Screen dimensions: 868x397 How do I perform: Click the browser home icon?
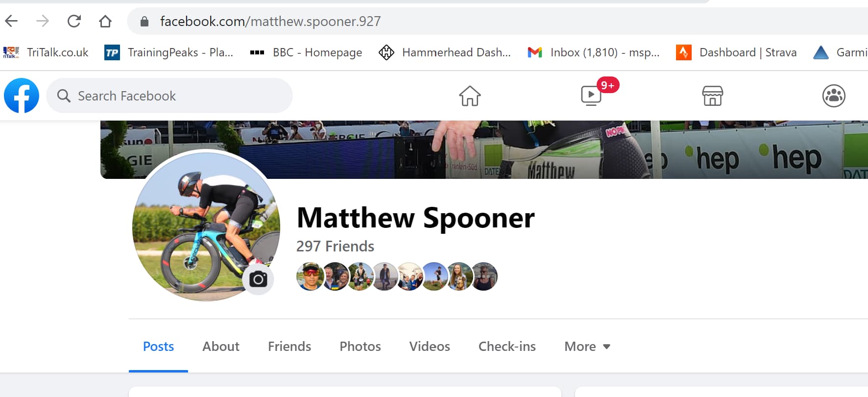[x=105, y=21]
